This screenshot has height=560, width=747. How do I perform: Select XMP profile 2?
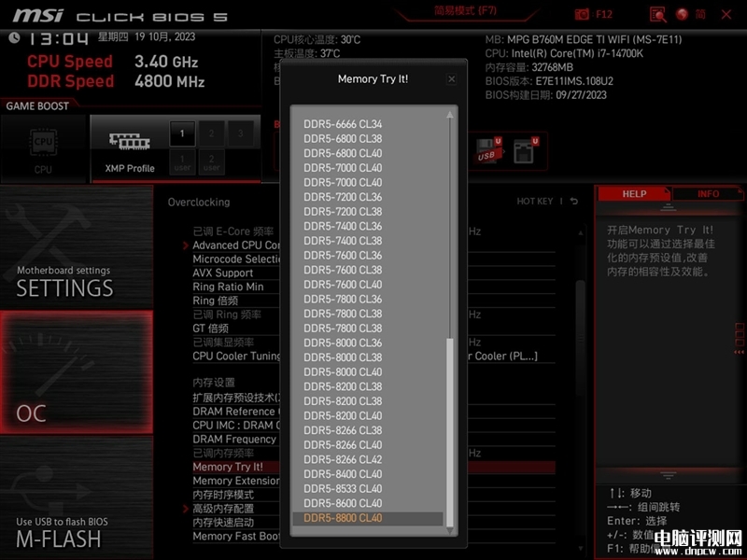(211, 133)
